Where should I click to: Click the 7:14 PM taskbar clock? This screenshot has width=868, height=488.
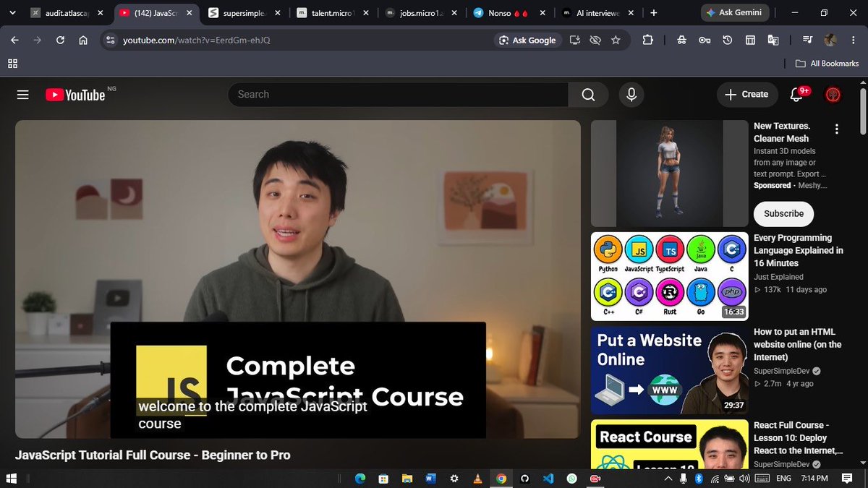coord(814,479)
